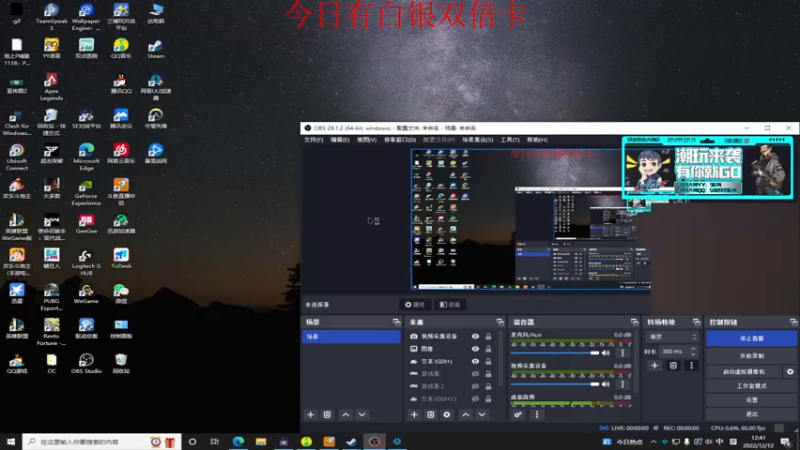Open Apex Legends desktop shortcut
The height and width of the screenshot is (450, 800).
click(51, 87)
